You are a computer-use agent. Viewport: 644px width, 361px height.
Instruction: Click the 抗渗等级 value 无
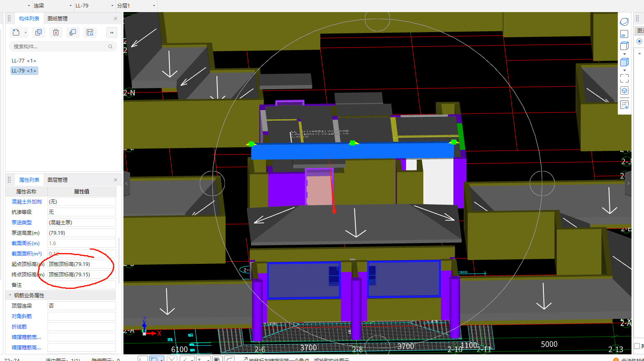click(x=82, y=212)
